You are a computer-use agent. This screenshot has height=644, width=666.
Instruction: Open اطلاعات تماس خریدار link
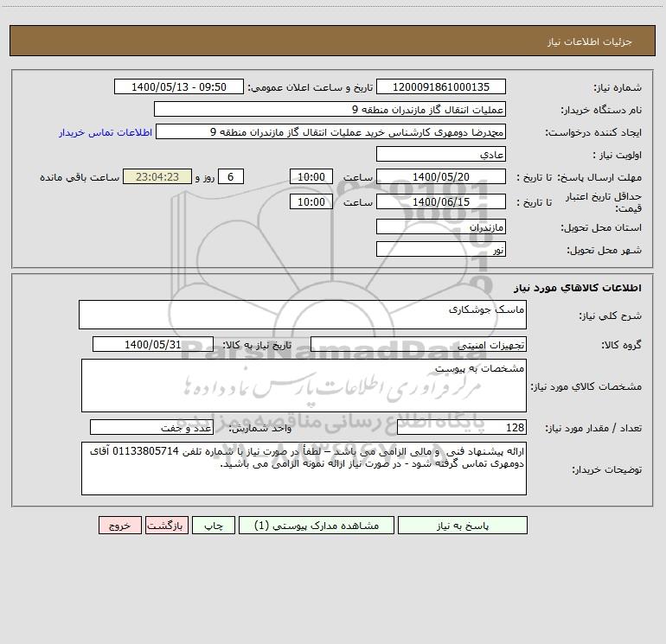tap(106, 132)
